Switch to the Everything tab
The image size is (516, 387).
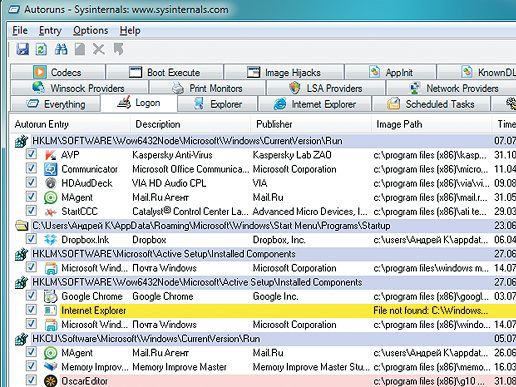[55, 104]
